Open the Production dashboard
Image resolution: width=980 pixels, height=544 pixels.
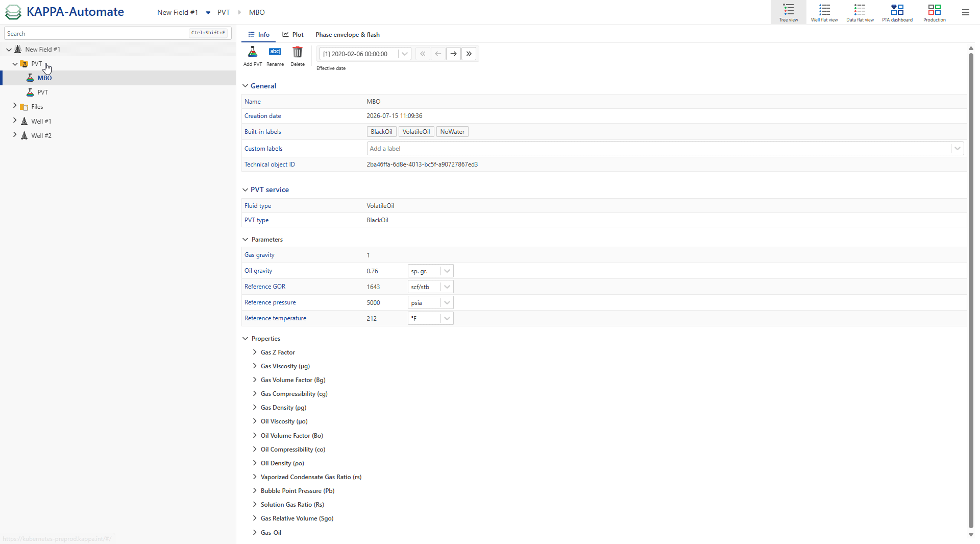pos(935,12)
